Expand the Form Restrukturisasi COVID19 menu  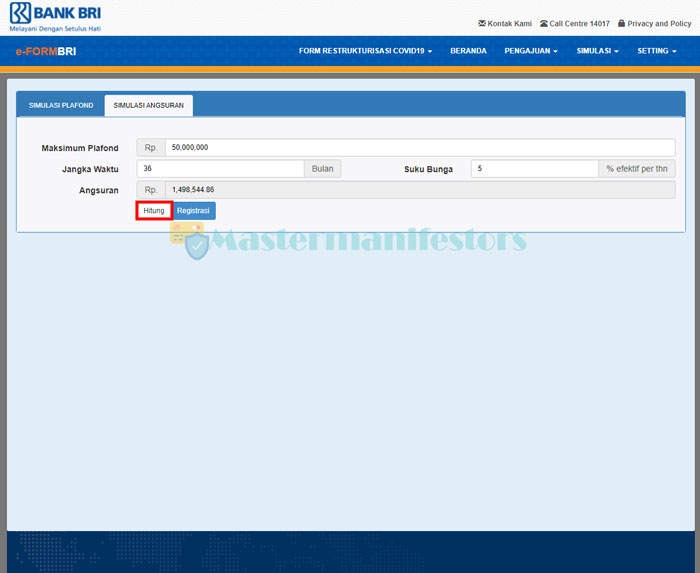pyautogui.click(x=365, y=51)
